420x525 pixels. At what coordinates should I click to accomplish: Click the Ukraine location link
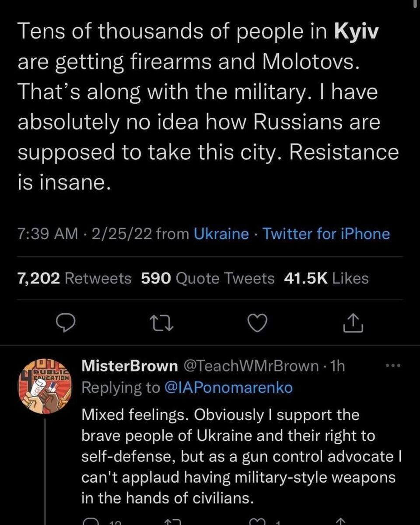tap(221, 234)
